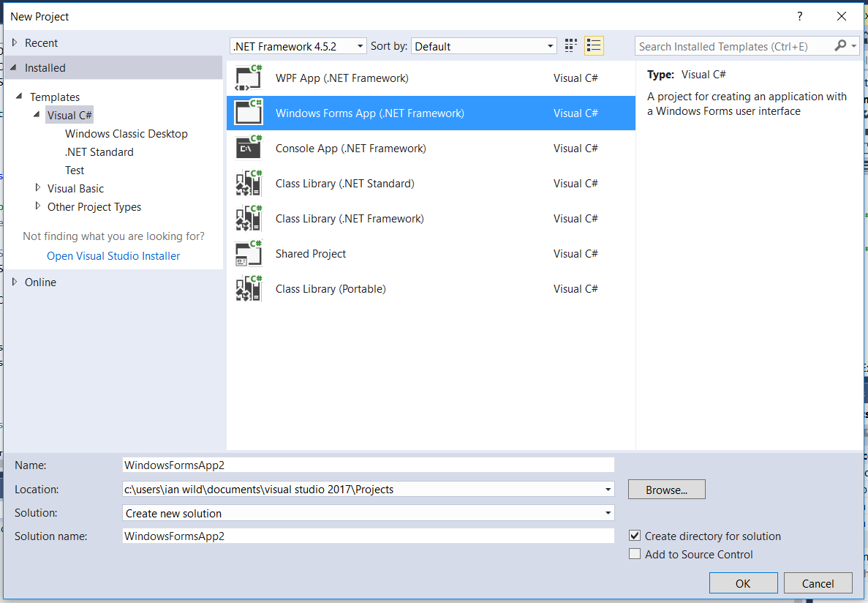
Task: Open the Location path dropdown
Action: (608, 490)
